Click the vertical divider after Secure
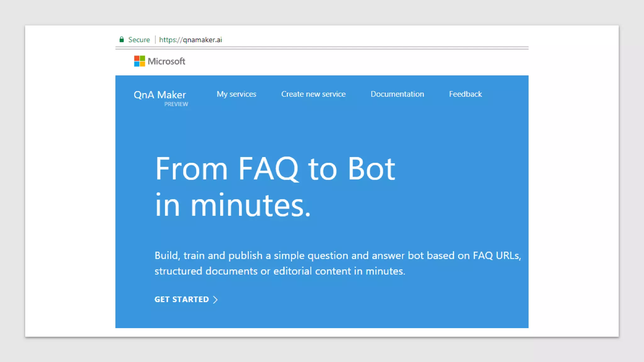Viewport: 644px width, 362px height. pyautogui.click(x=155, y=40)
